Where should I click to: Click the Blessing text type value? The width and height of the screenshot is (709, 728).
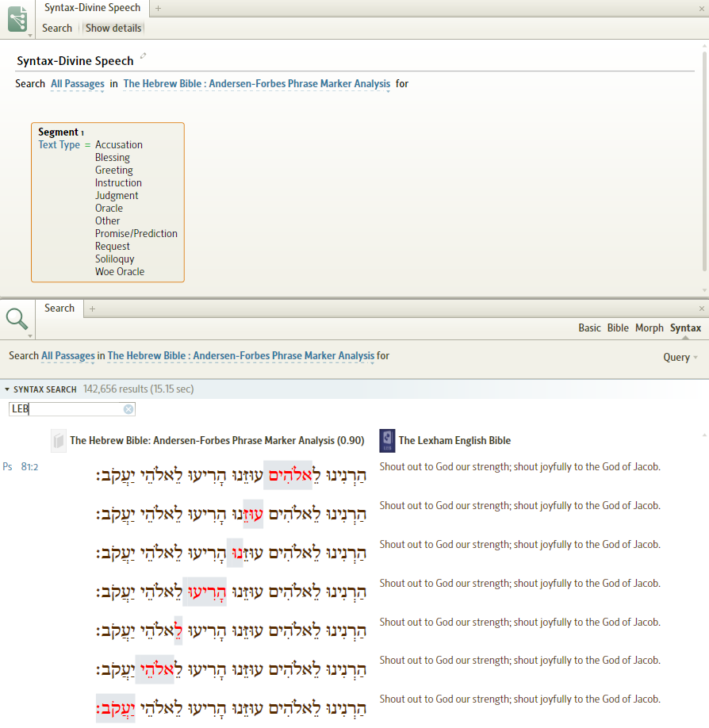(113, 157)
